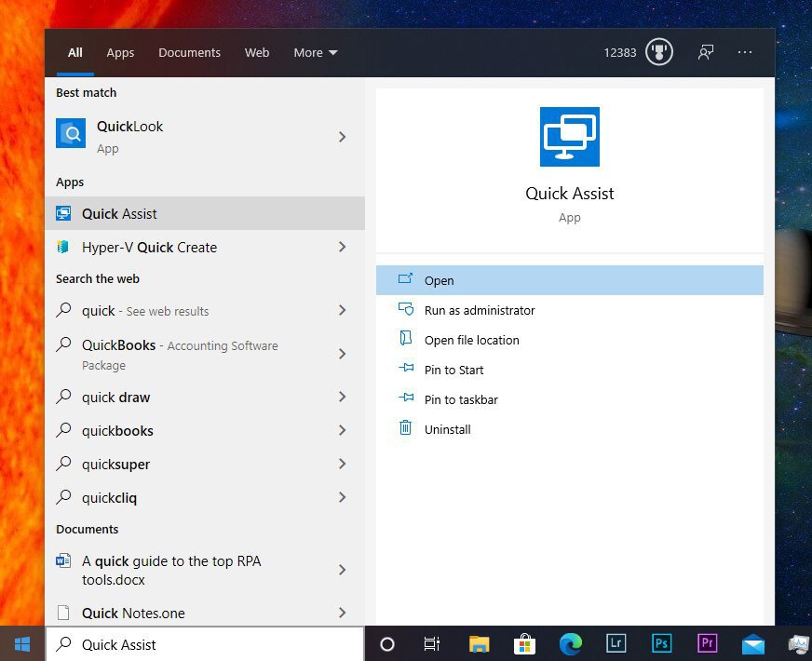
Task: Choose Uninstall for Quick Assist
Action: tap(570, 429)
